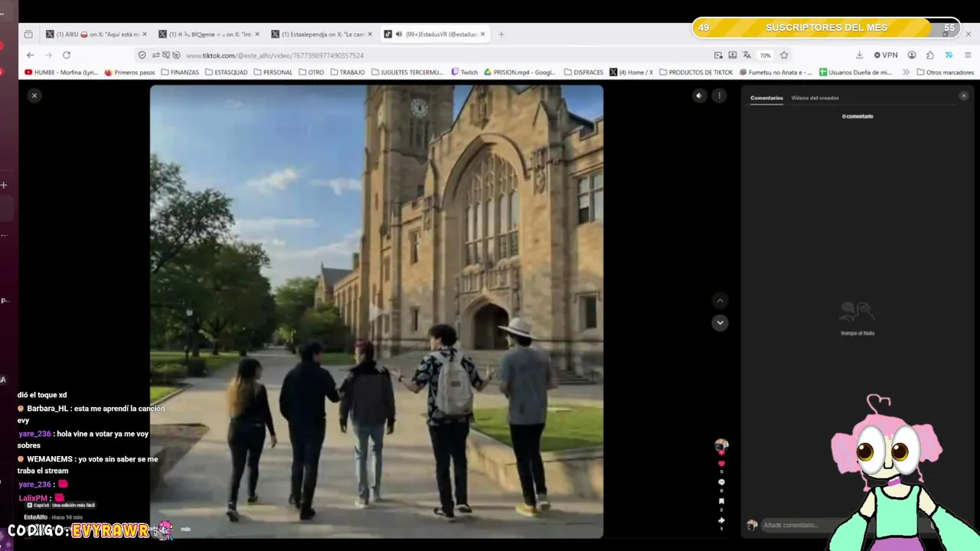
Task: Go back in the browser
Action: [30, 55]
